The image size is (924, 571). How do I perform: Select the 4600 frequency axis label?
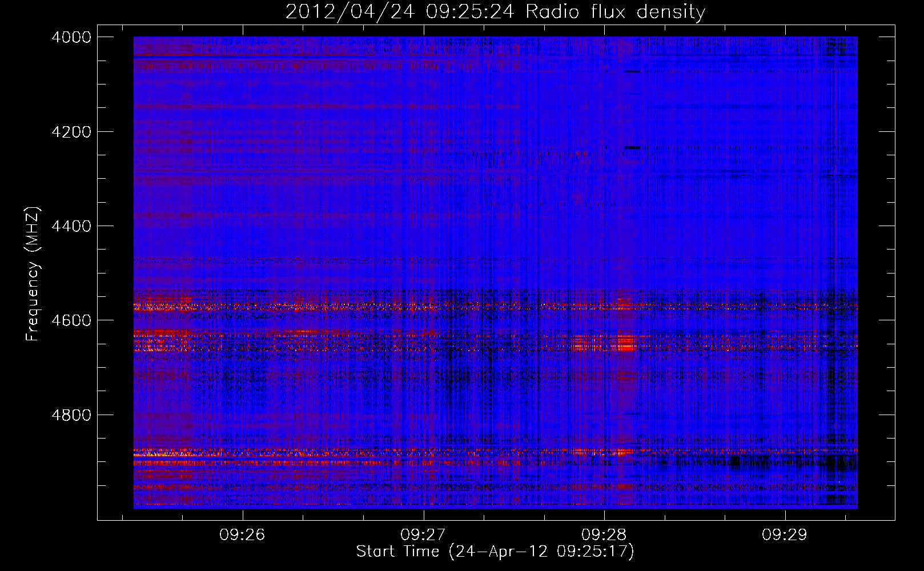coord(71,320)
